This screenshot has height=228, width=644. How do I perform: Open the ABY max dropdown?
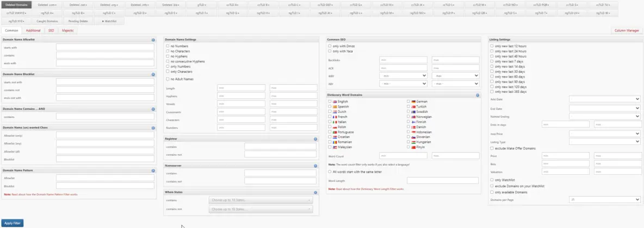[455, 84]
